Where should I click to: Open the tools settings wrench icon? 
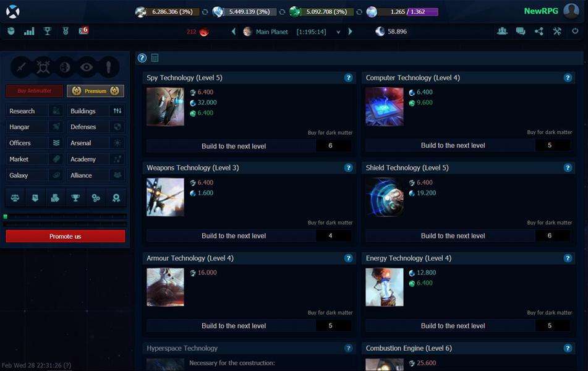557,31
